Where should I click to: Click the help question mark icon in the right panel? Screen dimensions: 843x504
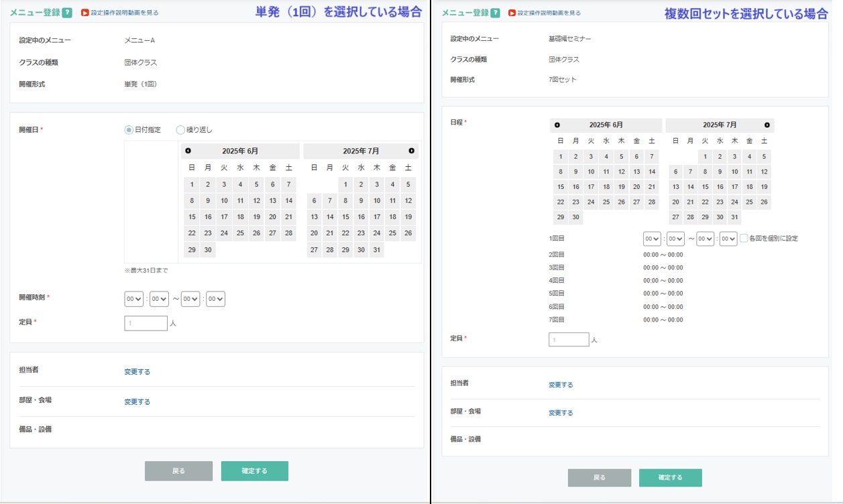495,13
